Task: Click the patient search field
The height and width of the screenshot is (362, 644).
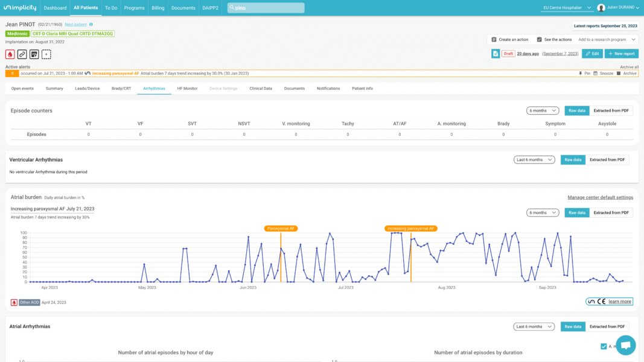Action: coord(266,8)
